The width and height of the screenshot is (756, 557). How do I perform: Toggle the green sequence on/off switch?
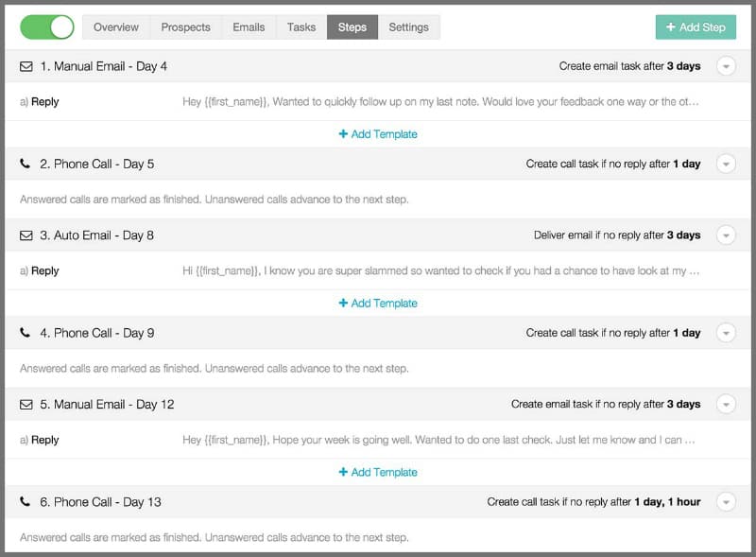(47, 27)
